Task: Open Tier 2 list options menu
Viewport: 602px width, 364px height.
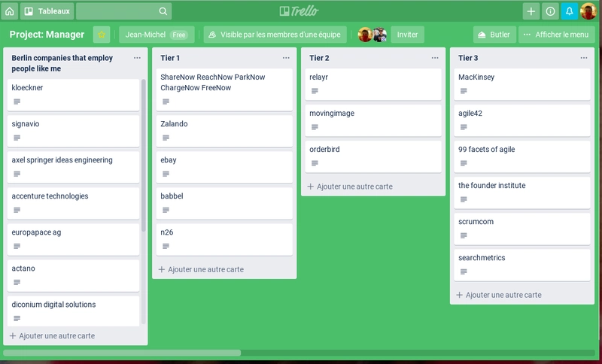Action: [x=435, y=58]
